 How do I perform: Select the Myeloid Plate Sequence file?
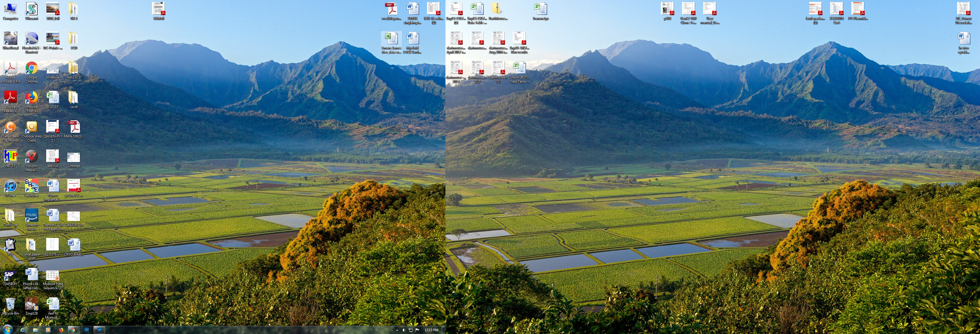click(x=53, y=275)
